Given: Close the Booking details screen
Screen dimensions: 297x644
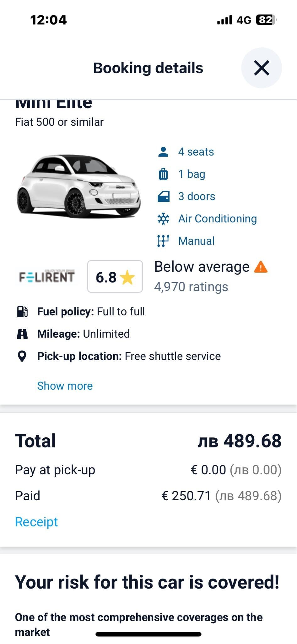Looking at the screenshot, I should pos(261,68).
